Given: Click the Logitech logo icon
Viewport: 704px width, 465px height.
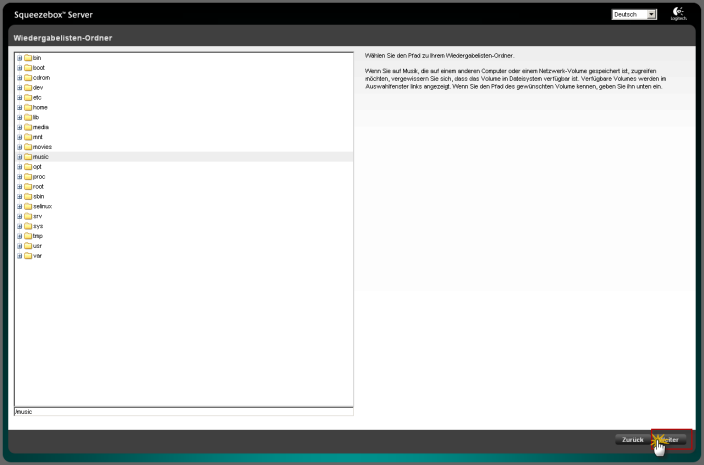Looking at the screenshot, I should [x=678, y=14].
